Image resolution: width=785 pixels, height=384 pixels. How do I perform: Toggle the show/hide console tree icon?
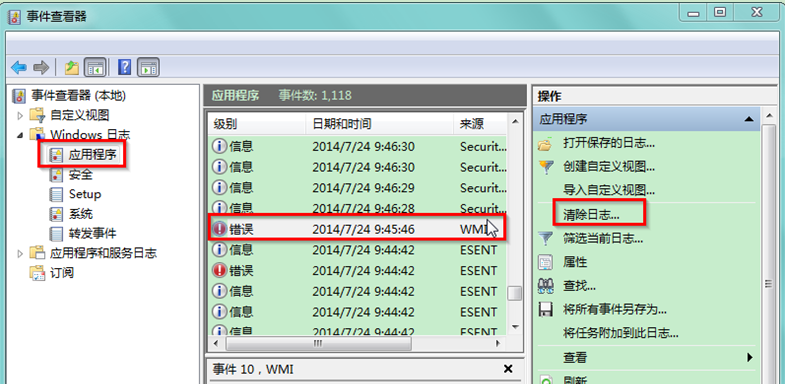coord(95,67)
